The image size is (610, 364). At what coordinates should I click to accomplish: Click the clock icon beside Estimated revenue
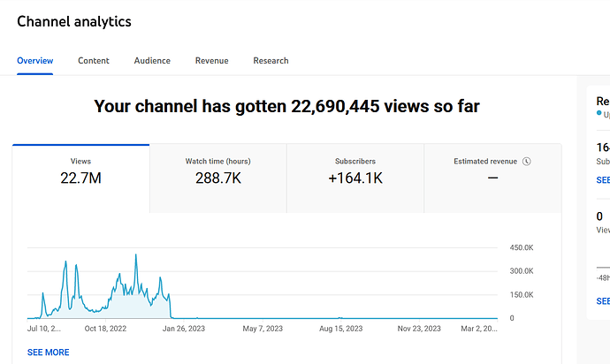[x=526, y=162]
